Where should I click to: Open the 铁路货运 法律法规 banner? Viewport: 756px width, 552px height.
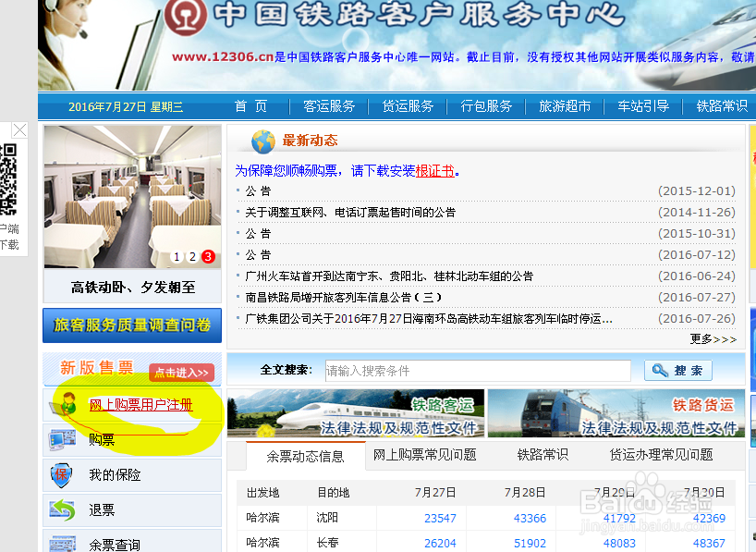(616, 413)
